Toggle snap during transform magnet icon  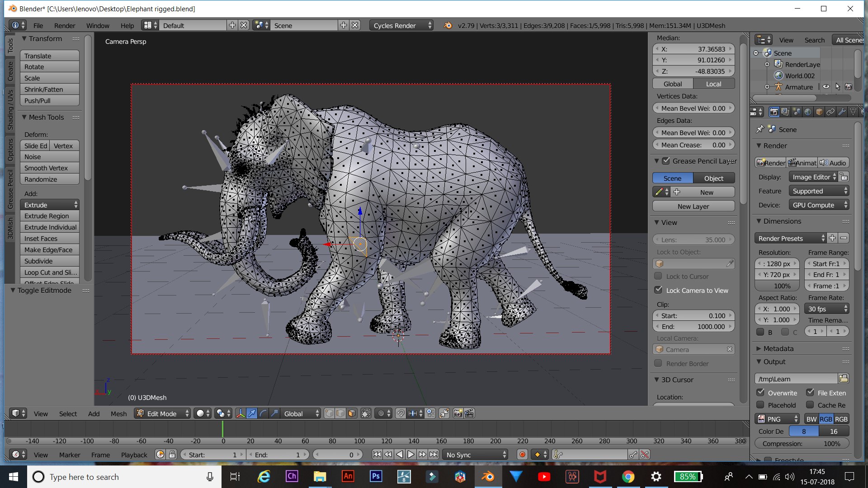pos(401,413)
